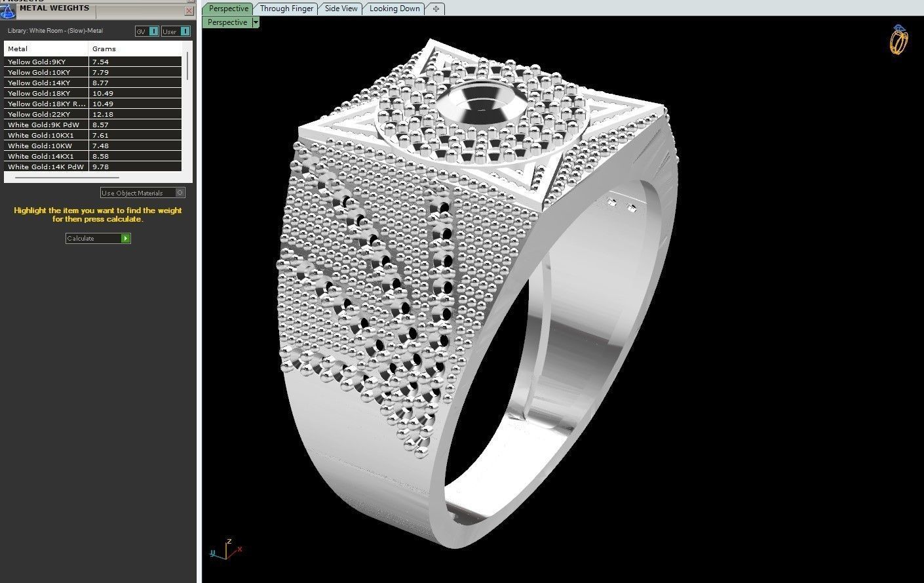Select the White Gold:14K PdW row
This screenshot has height=583, width=924.
coord(93,167)
